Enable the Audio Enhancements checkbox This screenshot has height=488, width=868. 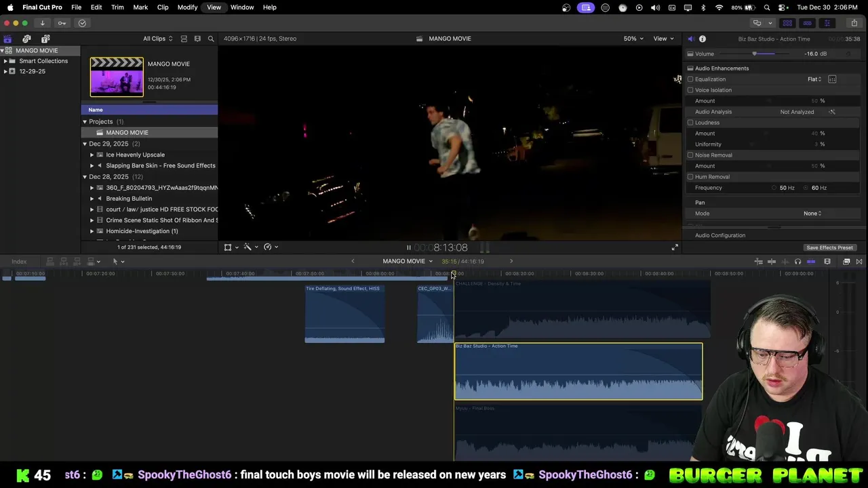(690, 68)
